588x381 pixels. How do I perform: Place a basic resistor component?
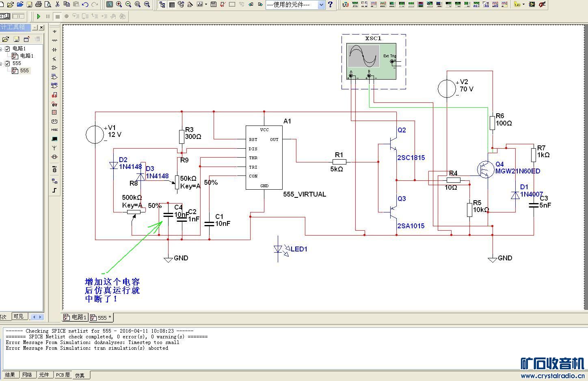point(54,40)
